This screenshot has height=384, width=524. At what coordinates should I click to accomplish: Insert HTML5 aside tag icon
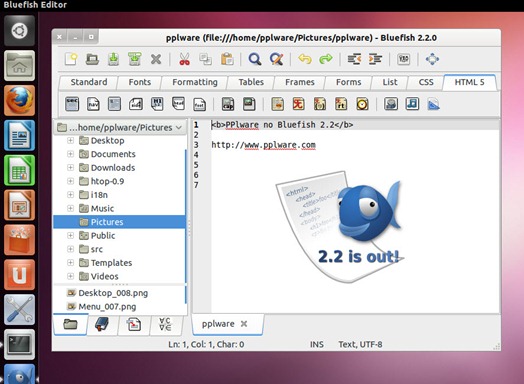pyautogui.click(x=136, y=104)
